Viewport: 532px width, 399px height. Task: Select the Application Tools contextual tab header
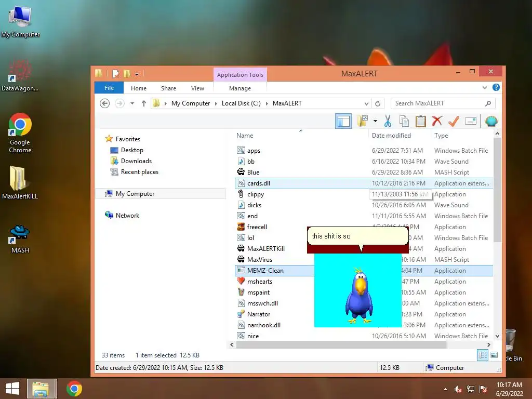(x=240, y=75)
